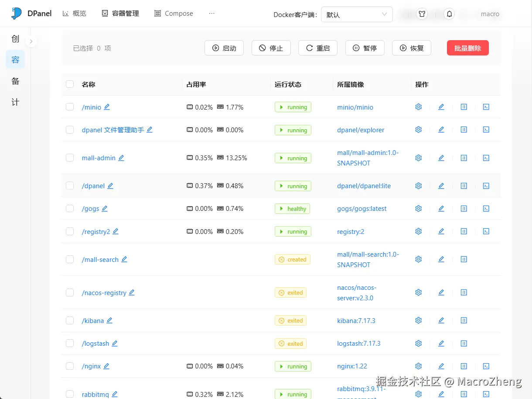Viewport: 532px width, 399px height.
Task: Click healthy status tag for /gogs
Action: 292,209
